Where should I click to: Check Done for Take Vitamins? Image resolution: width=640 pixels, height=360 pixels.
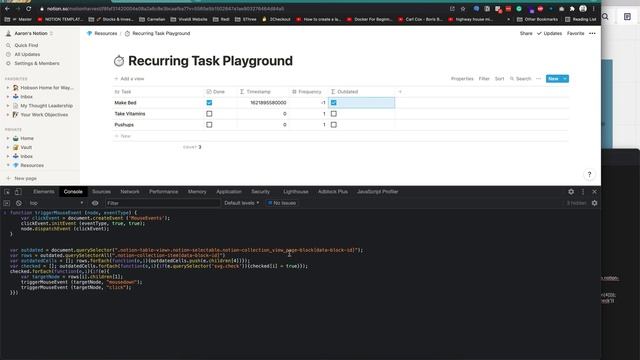(x=209, y=114)
